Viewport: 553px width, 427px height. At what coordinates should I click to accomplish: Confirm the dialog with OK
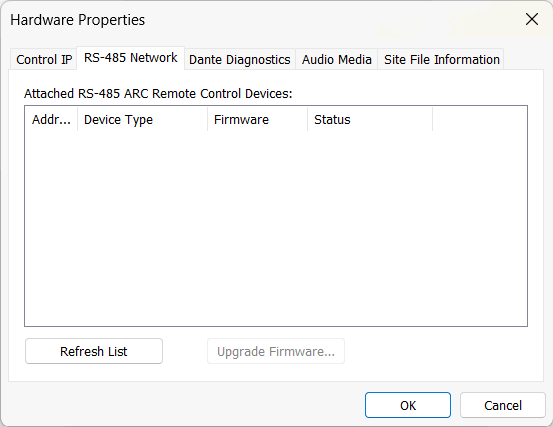point(408,405)
